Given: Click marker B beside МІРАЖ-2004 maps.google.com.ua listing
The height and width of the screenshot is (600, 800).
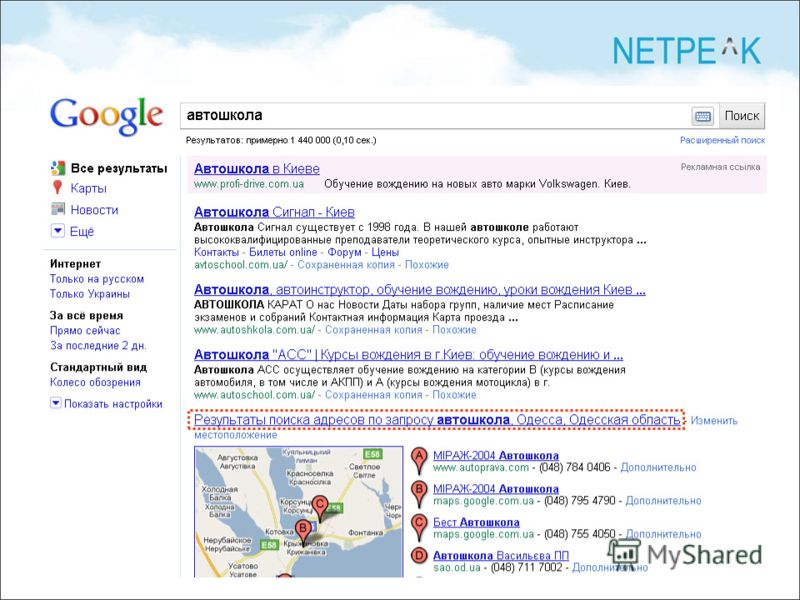Looking at the screenshot, I should coord(419,494).
